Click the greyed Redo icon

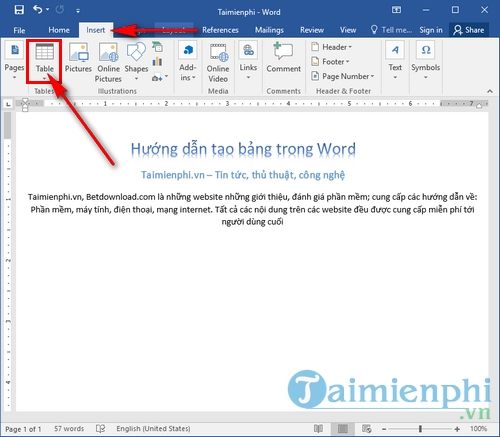tap(60, 10)
